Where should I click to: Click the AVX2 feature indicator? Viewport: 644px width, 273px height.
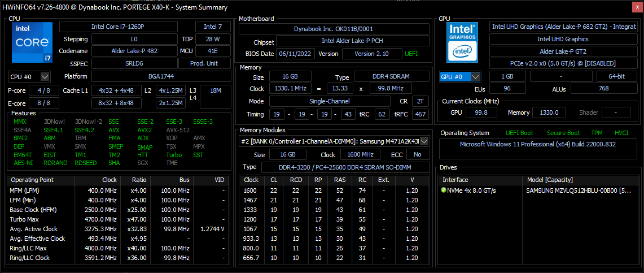point(144,129)
